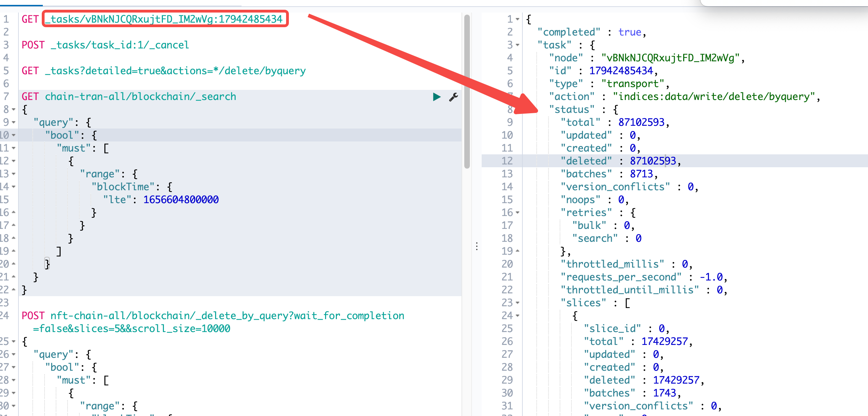
Task: Collapse the "must" array fold arrow on line 11
Action: pyautogui.click(x=14, y=148)
